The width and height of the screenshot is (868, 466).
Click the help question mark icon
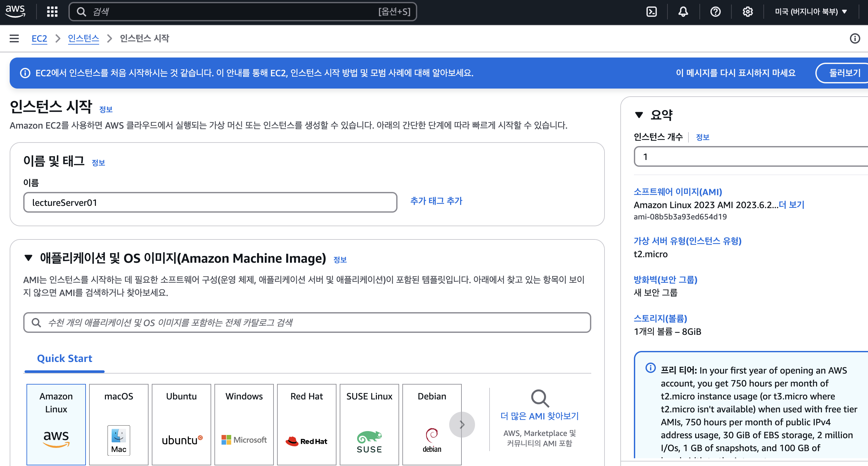click(x=716, y=12)
